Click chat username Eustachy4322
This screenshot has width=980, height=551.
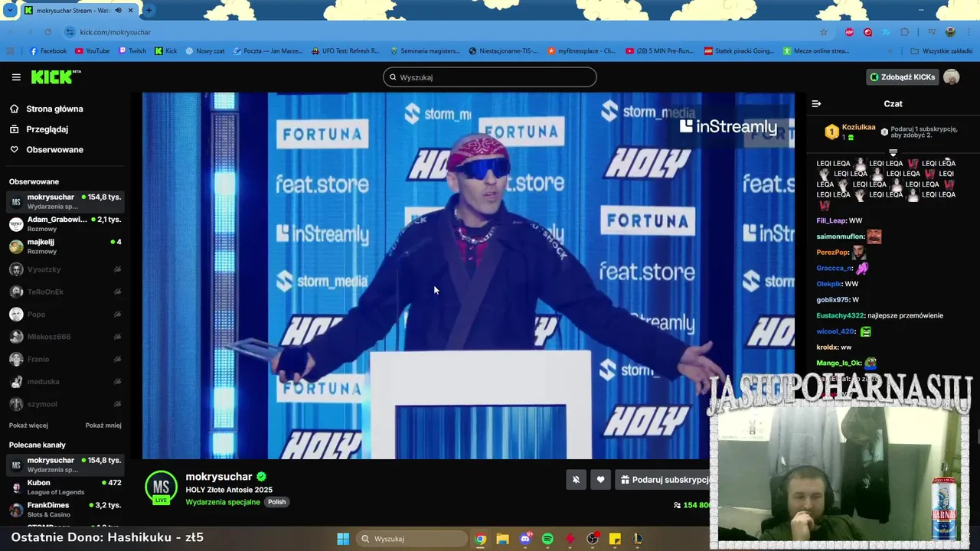point(840,315)
